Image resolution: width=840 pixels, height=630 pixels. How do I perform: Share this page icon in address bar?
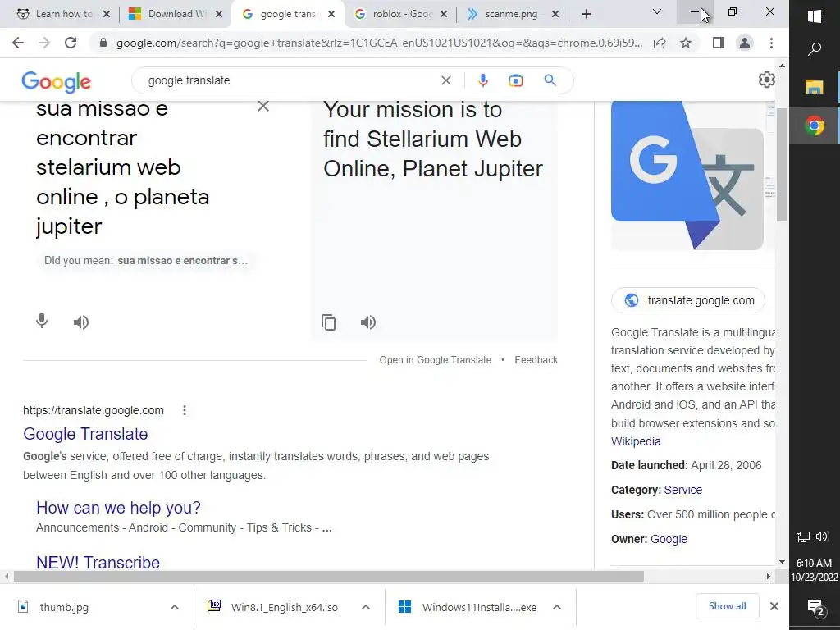click(x=660, y=43)
